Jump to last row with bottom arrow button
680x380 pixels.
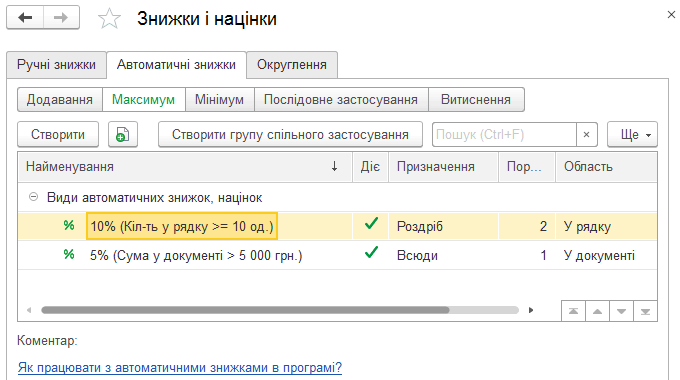coord(645,311)
